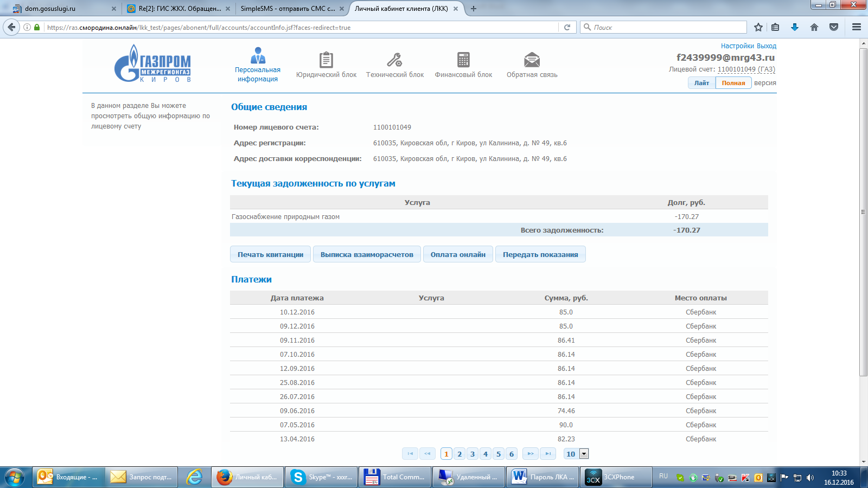Open the Firefox hamburger menu
The width and height of the screenshot is (868, 488).
(857, 27)
